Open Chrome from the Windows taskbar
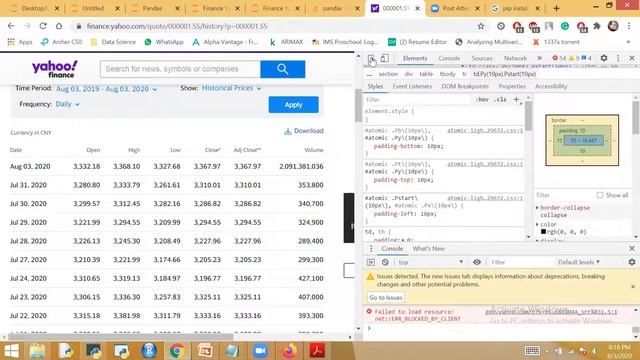Image resolution: width=640 pixels, height=360 pixels. (177, 351)
